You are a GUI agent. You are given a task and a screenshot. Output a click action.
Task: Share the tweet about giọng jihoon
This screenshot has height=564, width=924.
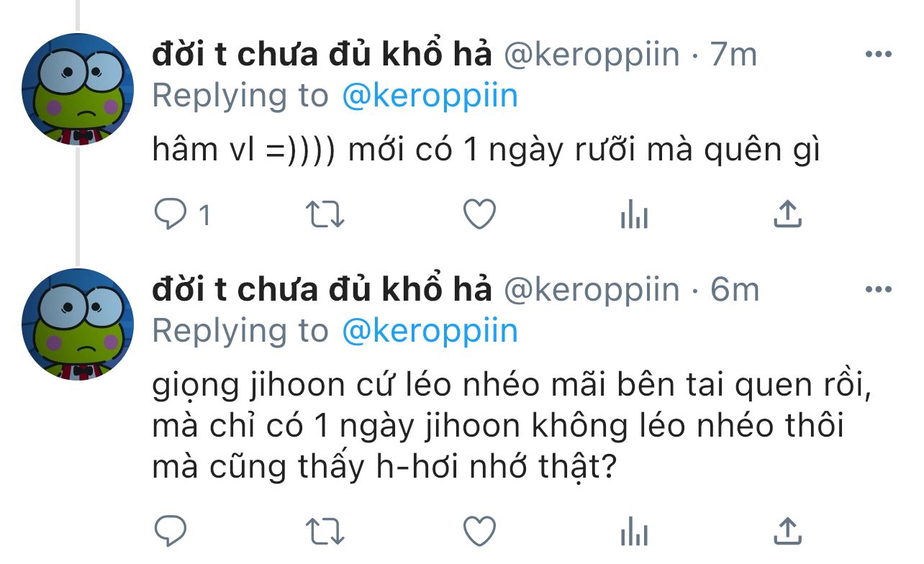tap(787, 532)
